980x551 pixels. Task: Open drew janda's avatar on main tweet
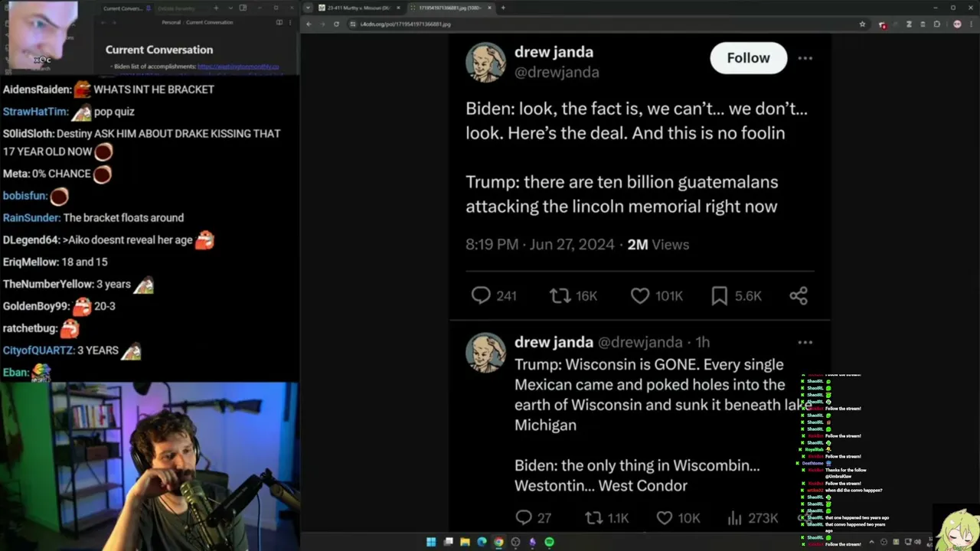(485, 62)
